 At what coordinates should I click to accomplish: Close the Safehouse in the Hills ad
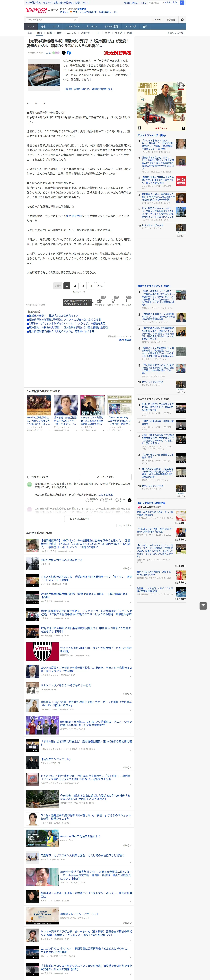[184, 83]
